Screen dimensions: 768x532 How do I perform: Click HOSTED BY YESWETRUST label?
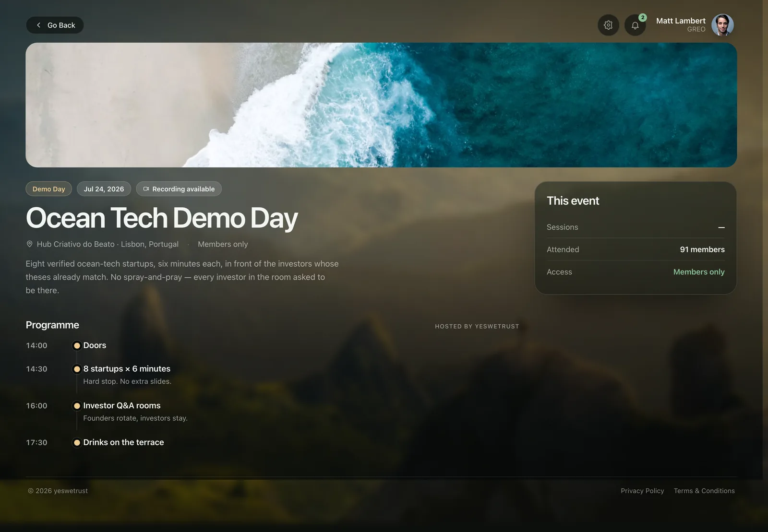pyautogui.click(x=477, y=326)
